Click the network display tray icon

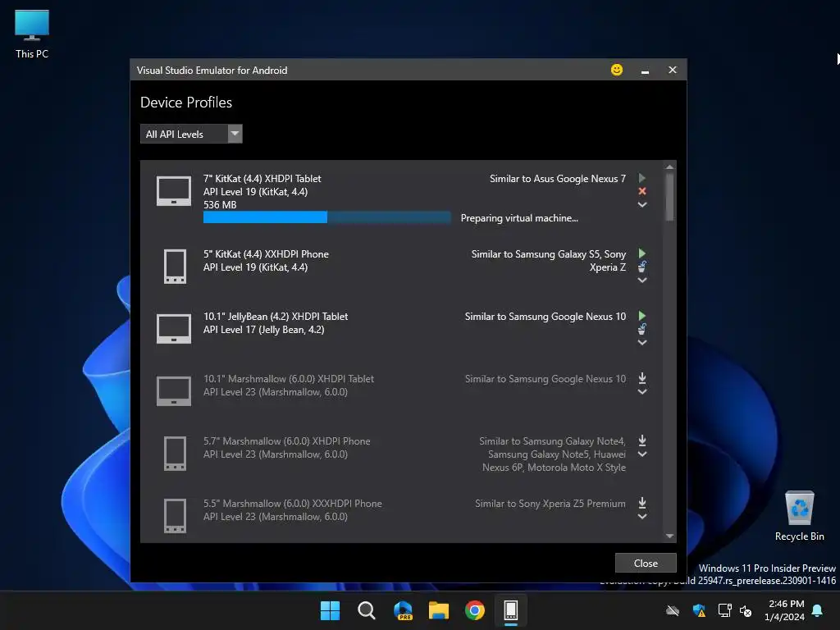click(x=724, y=610)
